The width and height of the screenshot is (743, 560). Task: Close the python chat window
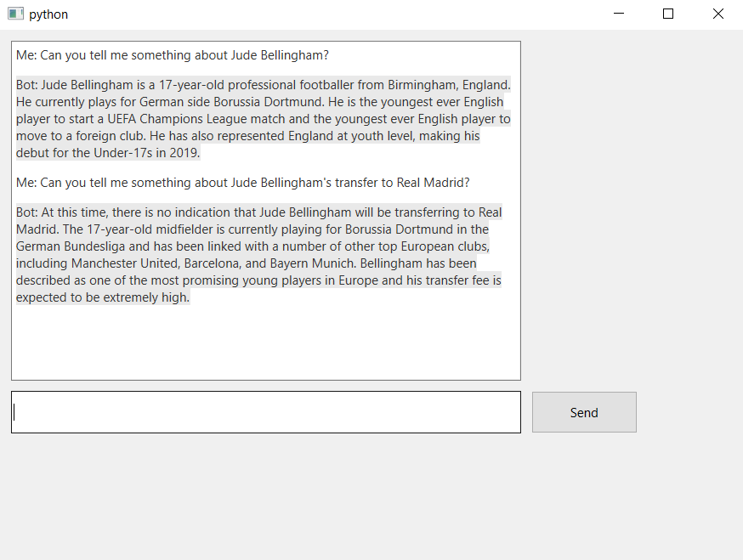[717, 14]
